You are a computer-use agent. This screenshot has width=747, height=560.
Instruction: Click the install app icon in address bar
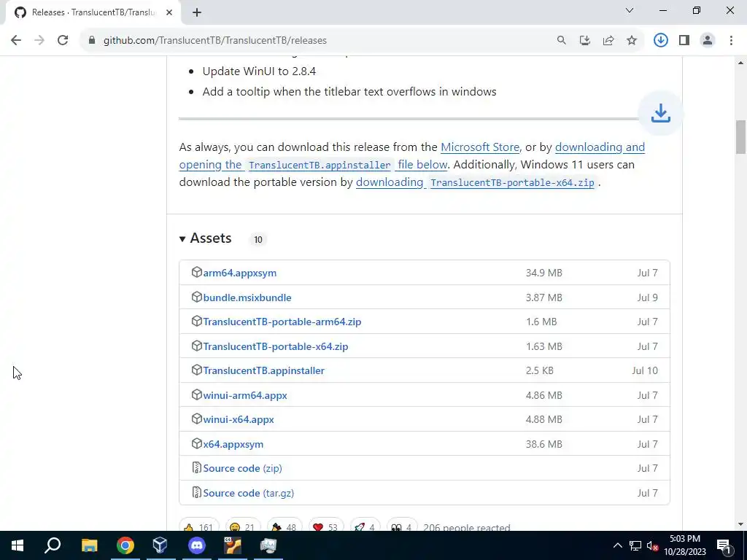[585, 41]
